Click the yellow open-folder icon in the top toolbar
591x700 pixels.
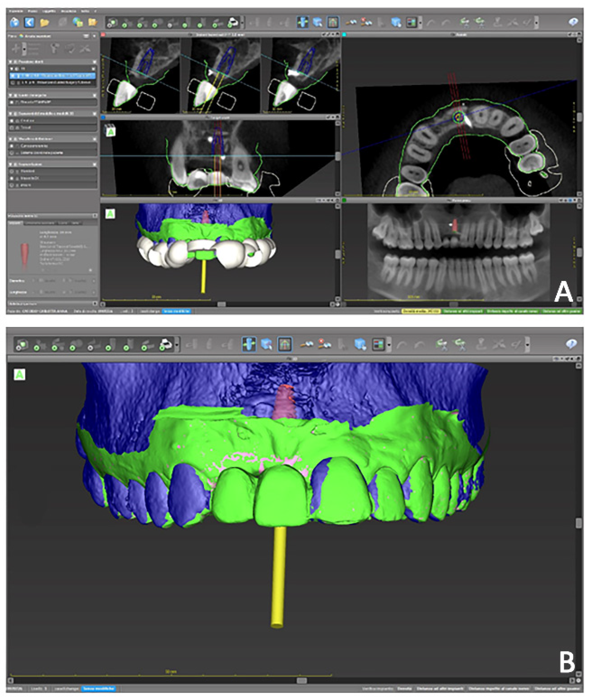[x=44, y=23]
